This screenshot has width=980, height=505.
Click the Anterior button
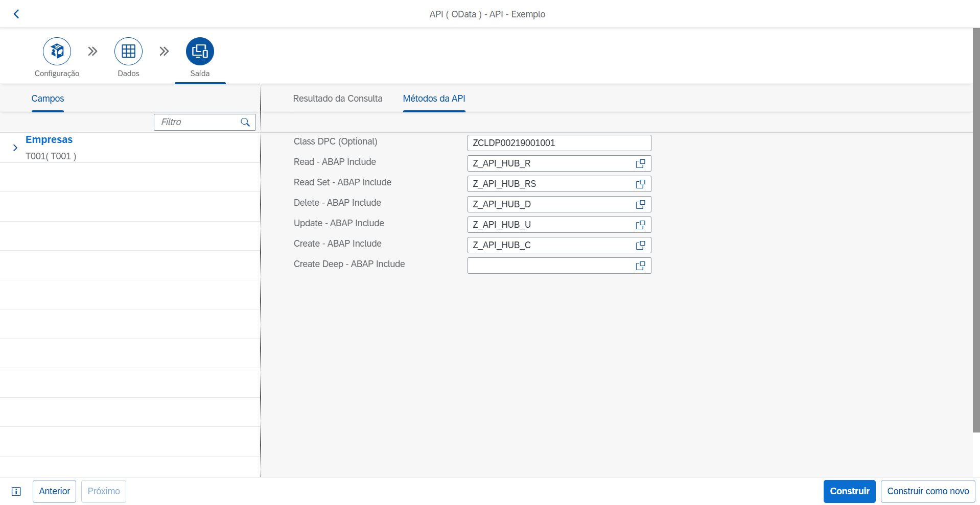click(54, 491)
